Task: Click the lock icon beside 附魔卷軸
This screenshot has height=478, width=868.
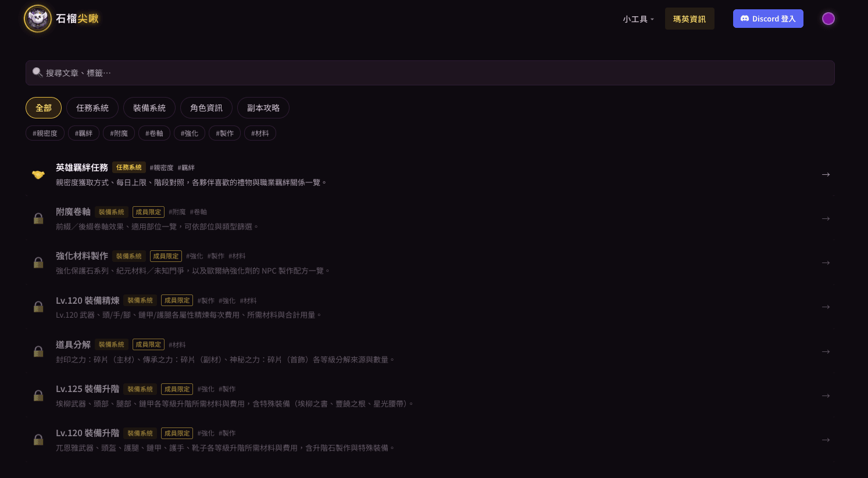Action: (38, 218)
